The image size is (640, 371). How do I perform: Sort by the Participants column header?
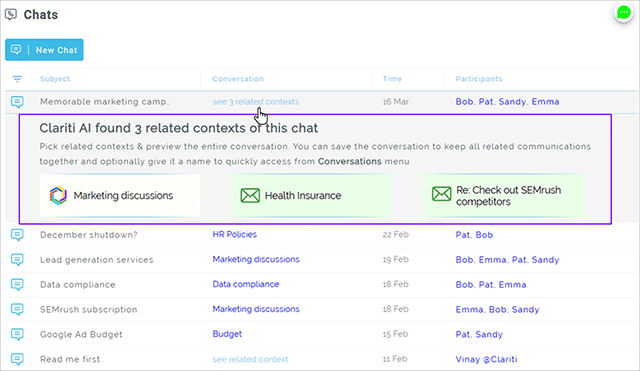pyautogui.click(x=479, y=79)
